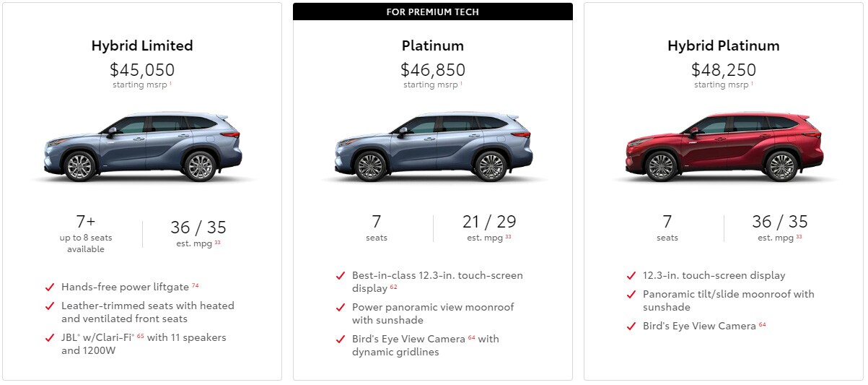Click the $48,250 starting MSRP price
Viewport: 868px width, 385px height.
click(724, 70)
